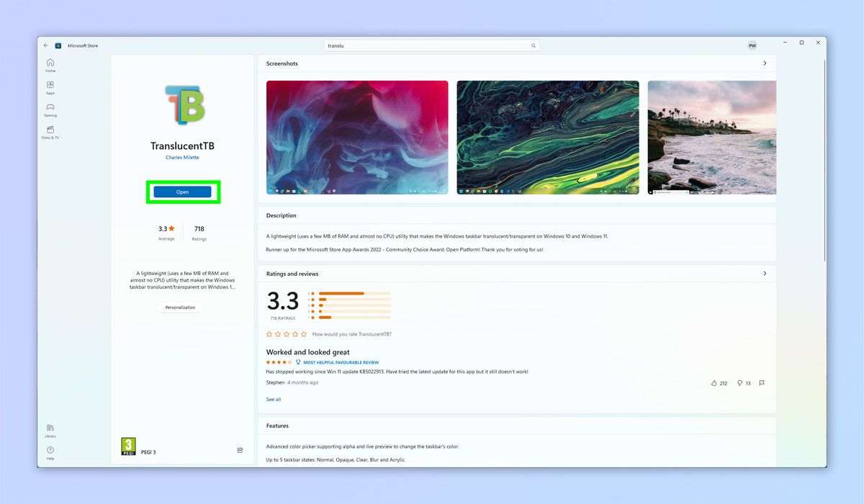See all reviews for TranslucentTB
The width and height of the screenshot is (864, 504).
[274, 399]
